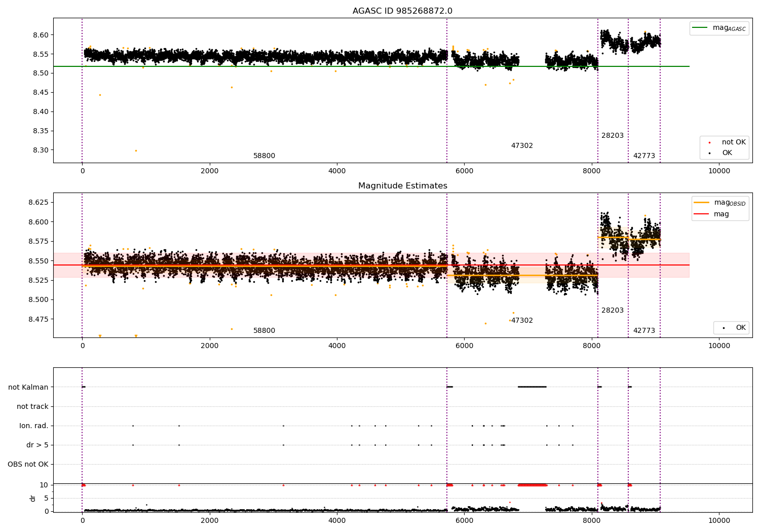Click the 8.40 y-axis tick label
Viewport: 760px width, 532px height.
click(x=40, y=111)
